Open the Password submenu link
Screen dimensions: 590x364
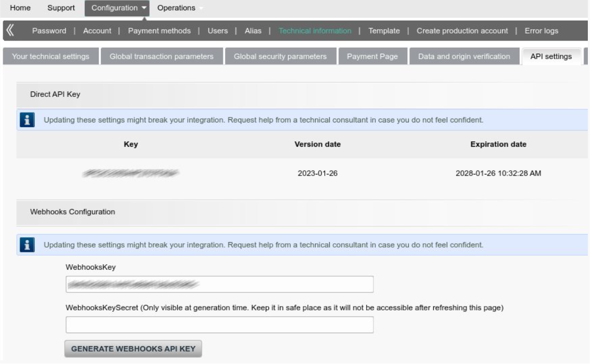point(49,31)
